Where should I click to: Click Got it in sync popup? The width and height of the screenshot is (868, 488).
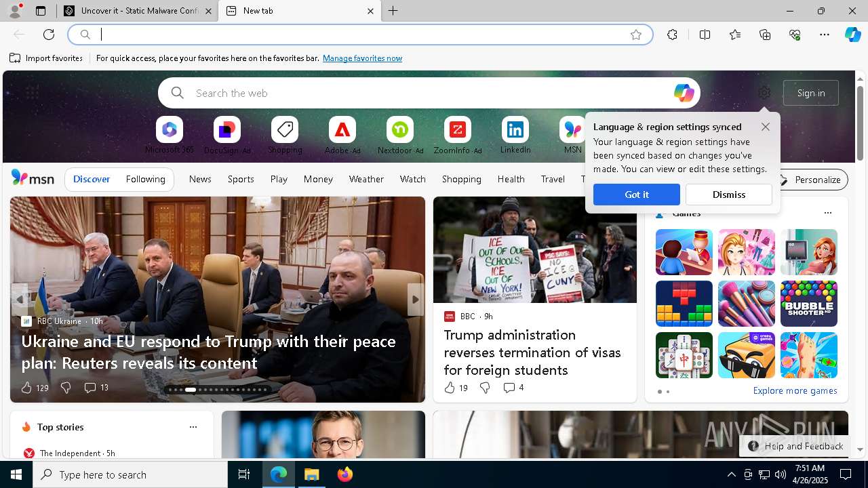tap(637, 195)
